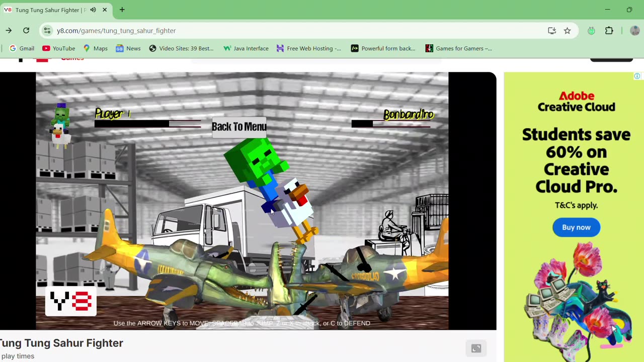Click the Player 1 name label
This screenshot has width=644, height=362.
(113, 114)
